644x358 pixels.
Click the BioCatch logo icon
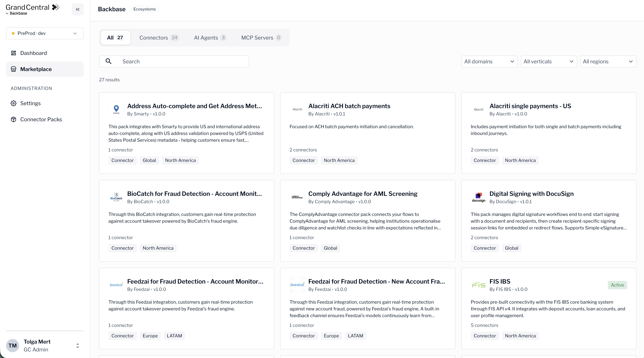click(116, 197)
